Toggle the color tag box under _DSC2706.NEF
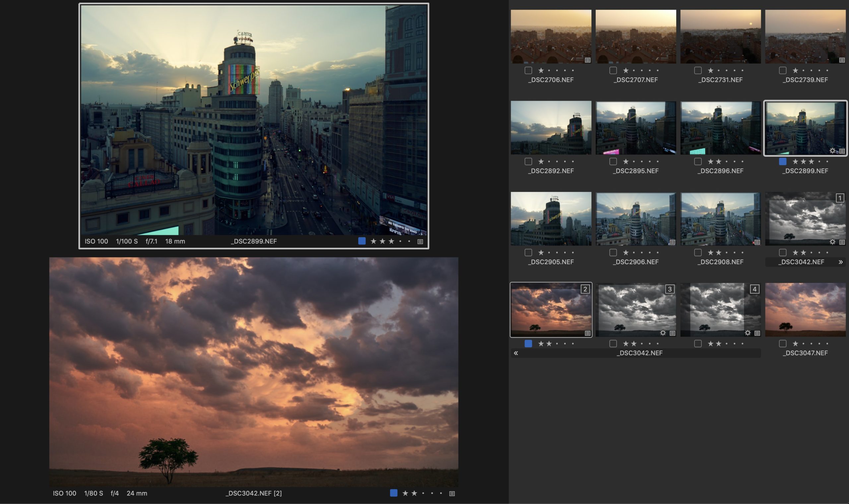Image resolution: width=849 pixels, height=504 pixels. (x=528, y=70)
